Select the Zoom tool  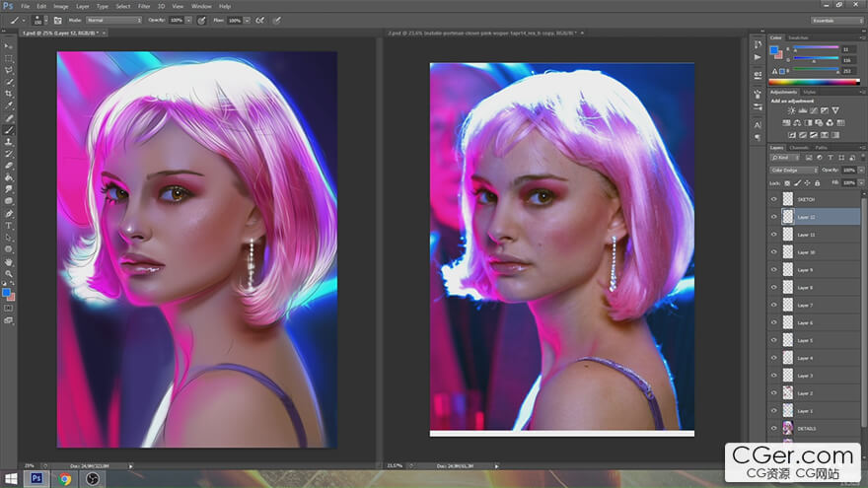pyautogui.click(x=8, y=273)
